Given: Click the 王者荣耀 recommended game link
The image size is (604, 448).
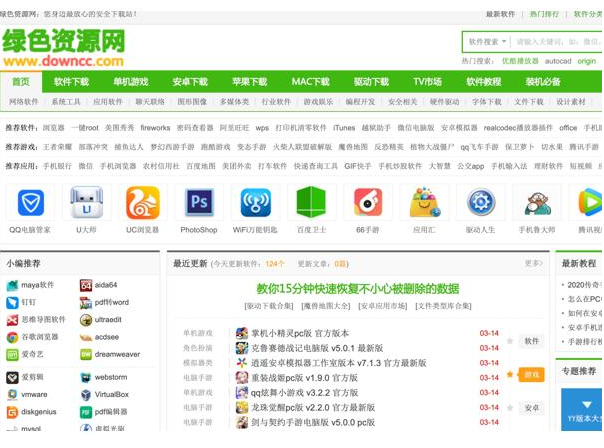Looking at the screenshot, I should (x=57, y=147).
